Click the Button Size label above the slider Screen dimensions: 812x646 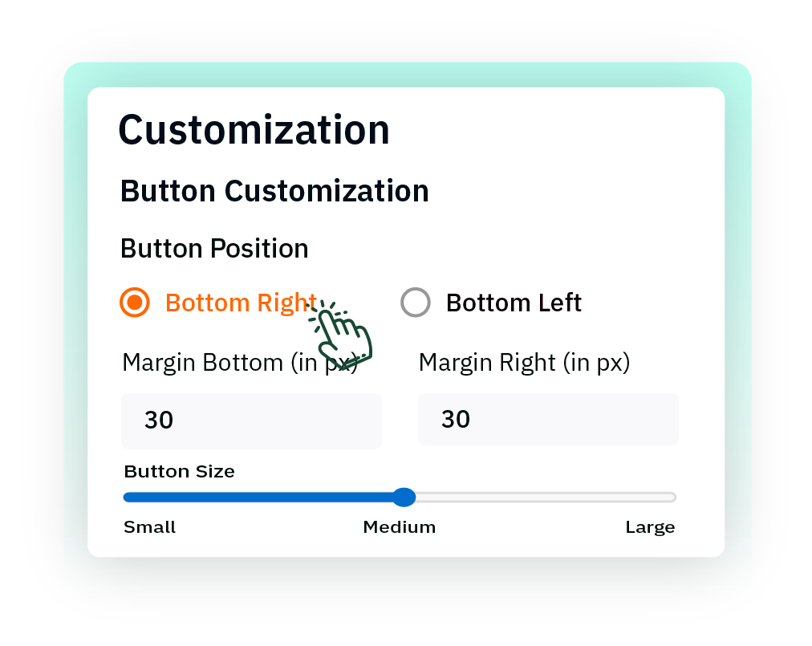pos(178,472)
